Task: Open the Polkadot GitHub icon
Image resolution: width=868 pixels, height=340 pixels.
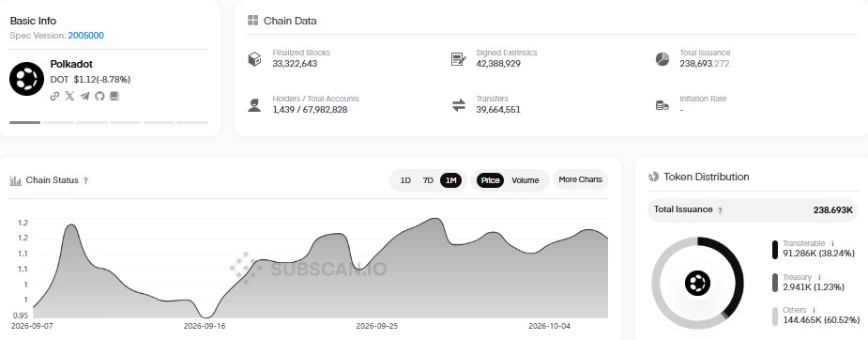Action: point(99,96)
